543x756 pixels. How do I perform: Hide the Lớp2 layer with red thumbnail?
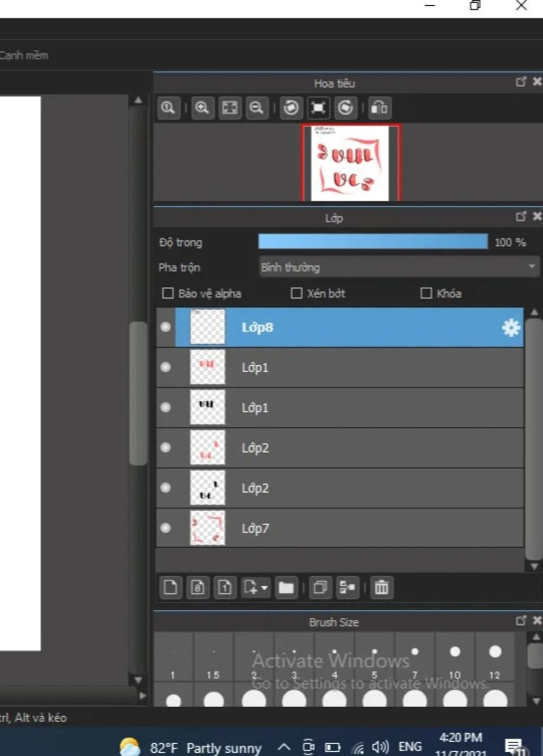[165, 447]
